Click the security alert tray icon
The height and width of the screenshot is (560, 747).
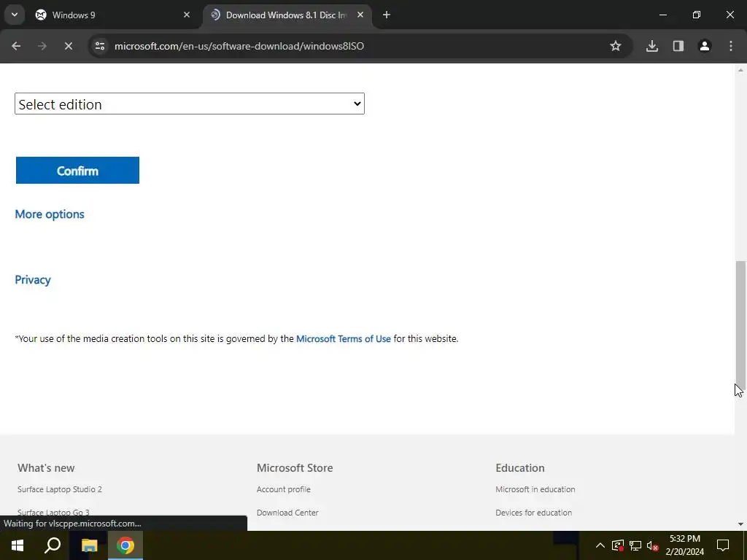pos(618,545)
